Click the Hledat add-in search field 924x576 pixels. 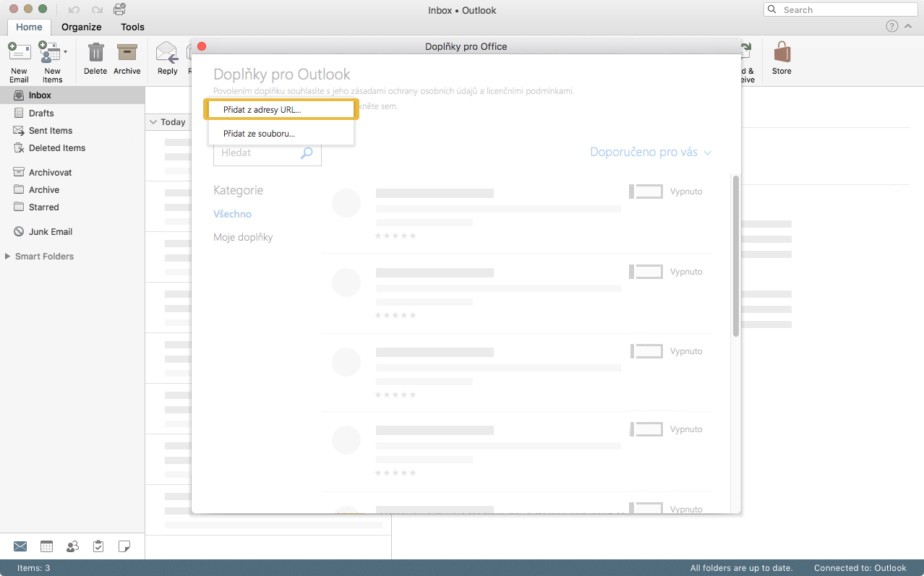click(x=268, y=152)
